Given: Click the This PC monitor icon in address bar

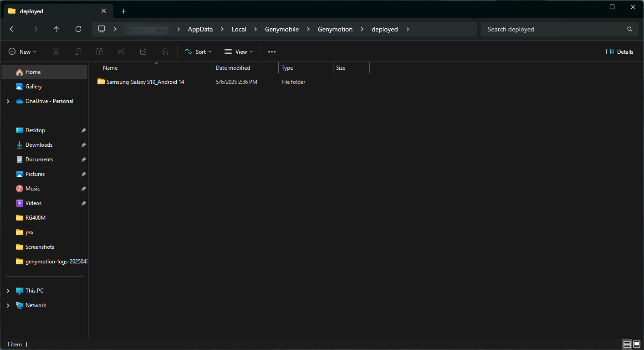Looking at the screenshot, I should pos(102,29).
